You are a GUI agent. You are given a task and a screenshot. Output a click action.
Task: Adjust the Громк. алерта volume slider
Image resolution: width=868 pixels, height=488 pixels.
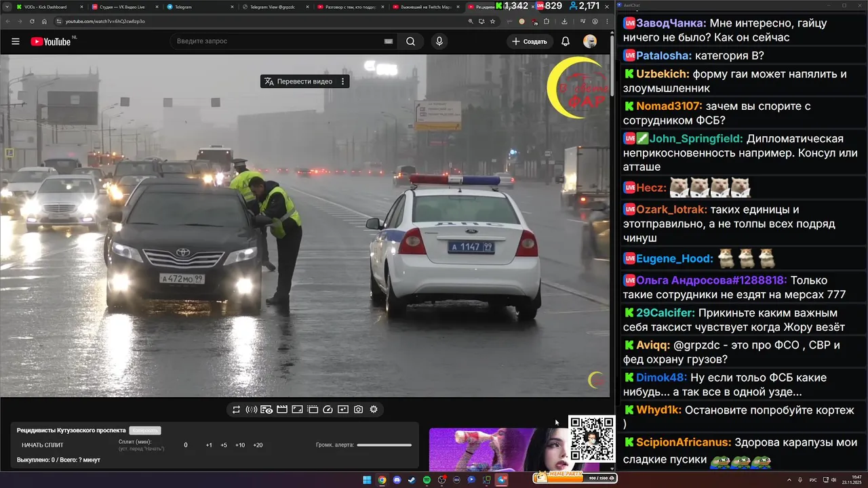[384, 445]
